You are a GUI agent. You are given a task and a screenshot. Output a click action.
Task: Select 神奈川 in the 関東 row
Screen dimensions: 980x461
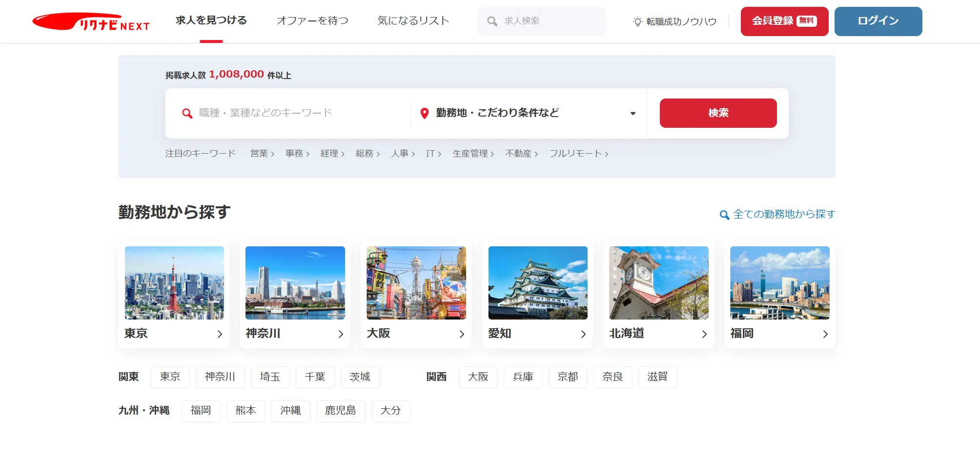pyautogui.click(x=220, y=377)
